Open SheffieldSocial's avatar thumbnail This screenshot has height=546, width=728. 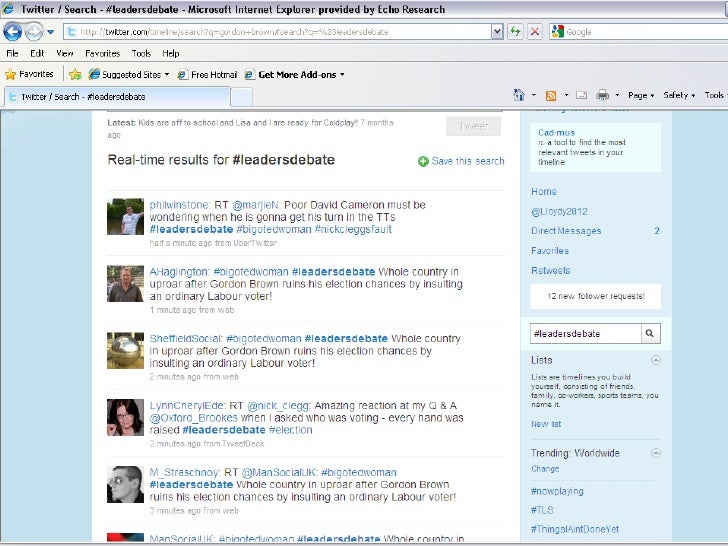point(125,350)
